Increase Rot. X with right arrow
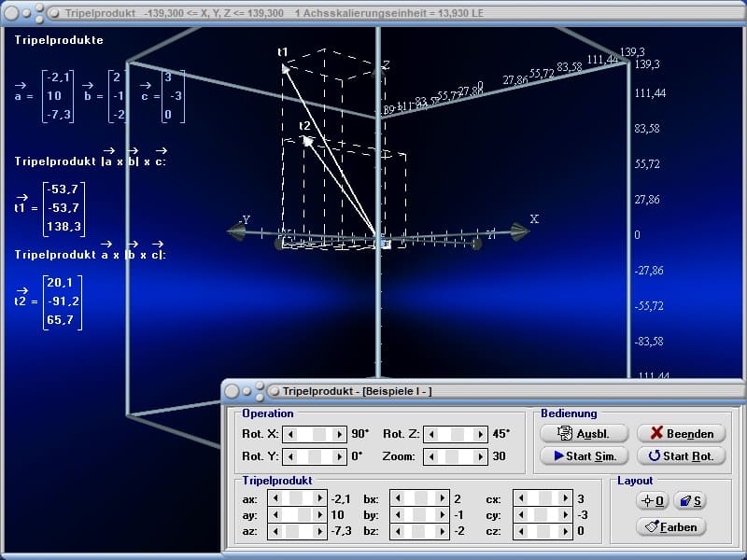Image resolution: width=747 pixels, height=560 pixels. [339, 434]
